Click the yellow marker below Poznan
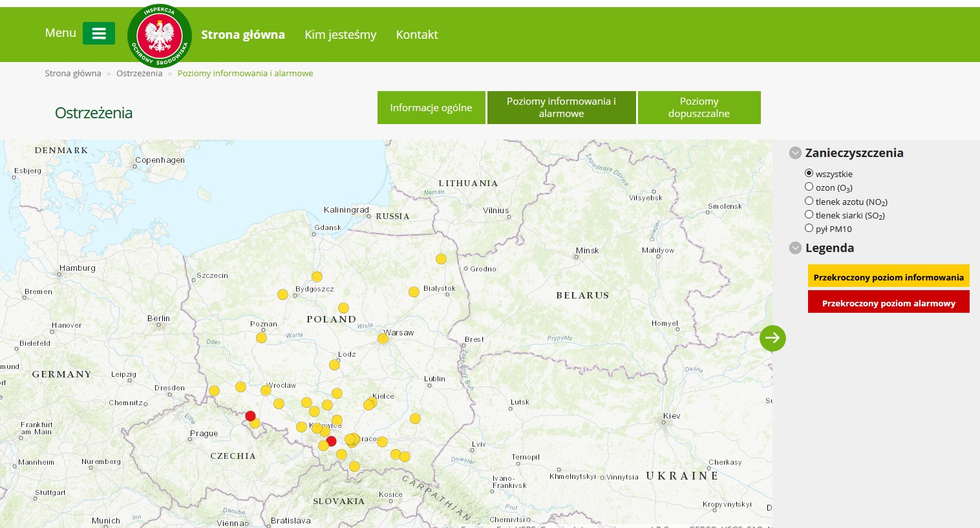This screenshot has height=528, width=980. [261, 338]
